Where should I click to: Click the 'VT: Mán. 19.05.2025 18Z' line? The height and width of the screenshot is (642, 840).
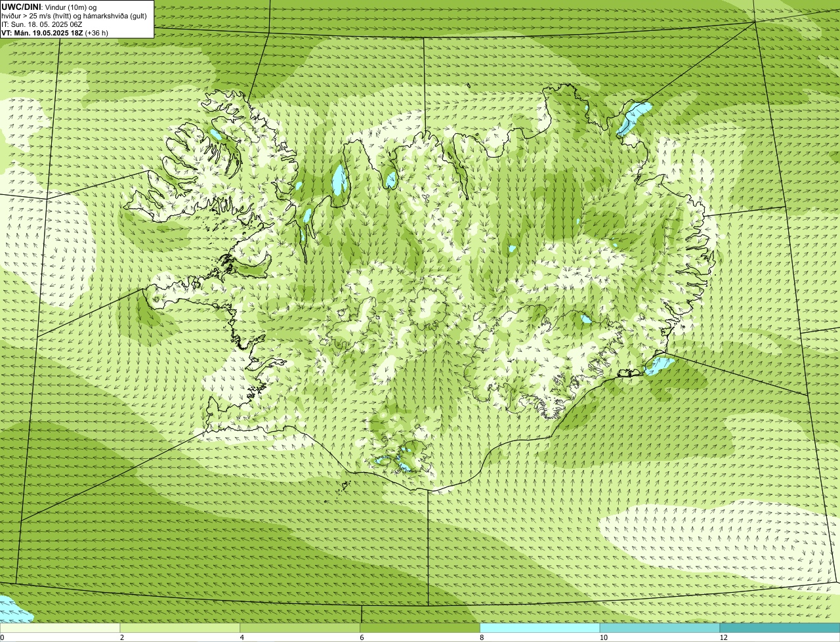[55, 32]
